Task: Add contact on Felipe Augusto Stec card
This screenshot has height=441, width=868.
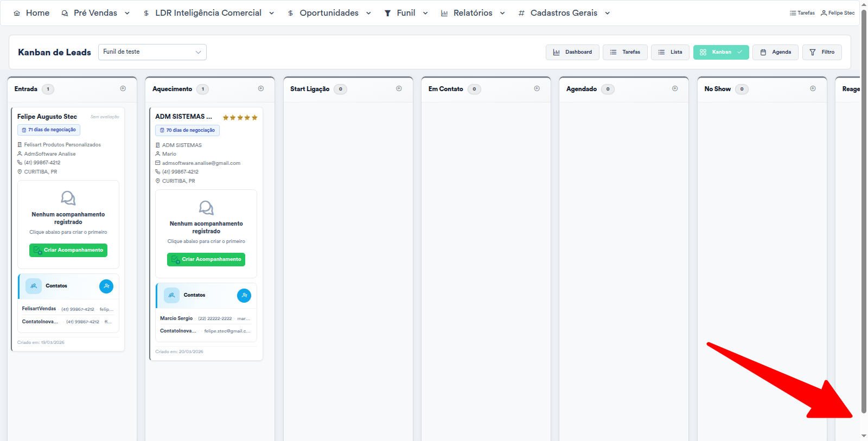Action: click(x=106, y=286)
